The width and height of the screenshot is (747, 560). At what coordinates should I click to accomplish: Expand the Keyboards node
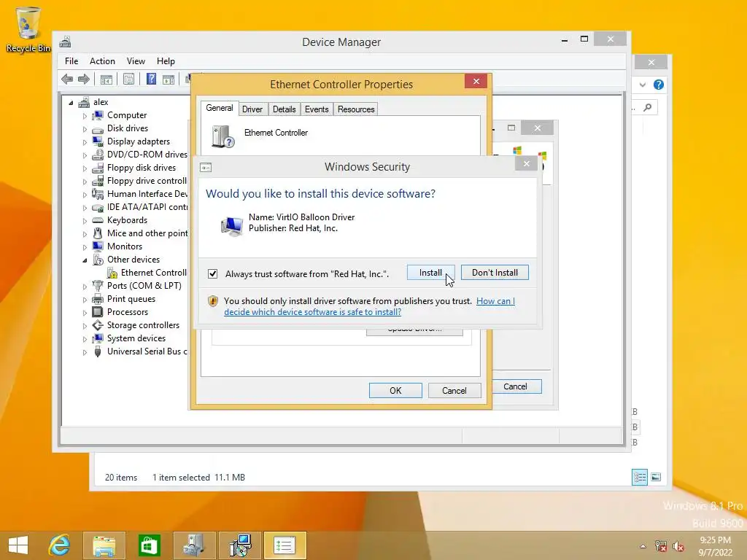coord(85,221)
